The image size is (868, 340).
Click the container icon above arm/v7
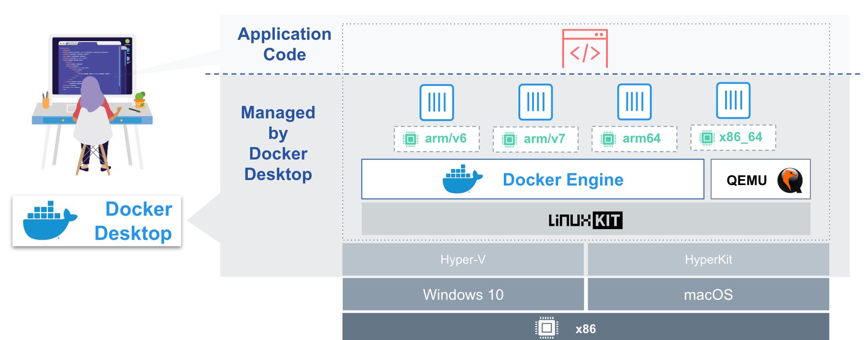[535, 102]
